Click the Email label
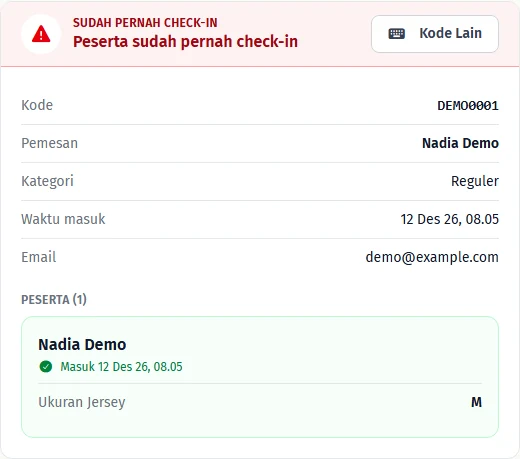520x459 pixels. click(39, 257)
